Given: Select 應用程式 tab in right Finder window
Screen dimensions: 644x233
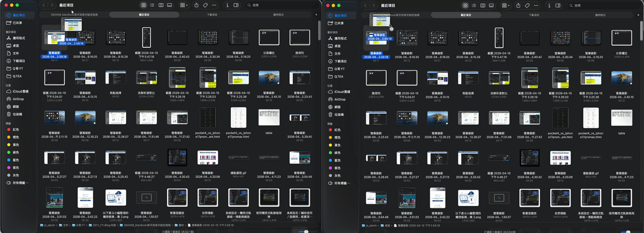Looking at the screenshot, I should (600, 15).
